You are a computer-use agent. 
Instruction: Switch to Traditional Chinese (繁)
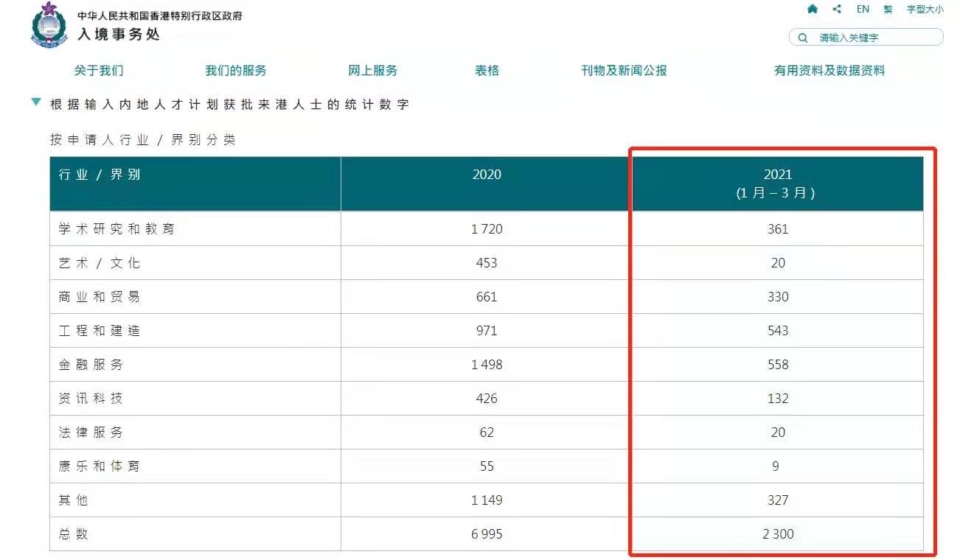click(x=888, y=10)
